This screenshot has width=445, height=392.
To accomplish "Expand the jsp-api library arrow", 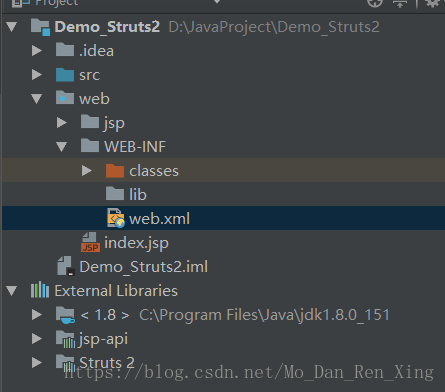I will [37, 339].
